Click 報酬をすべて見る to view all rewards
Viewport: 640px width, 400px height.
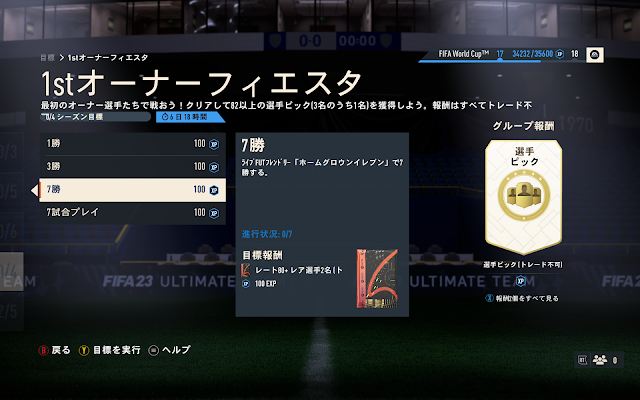527,298
